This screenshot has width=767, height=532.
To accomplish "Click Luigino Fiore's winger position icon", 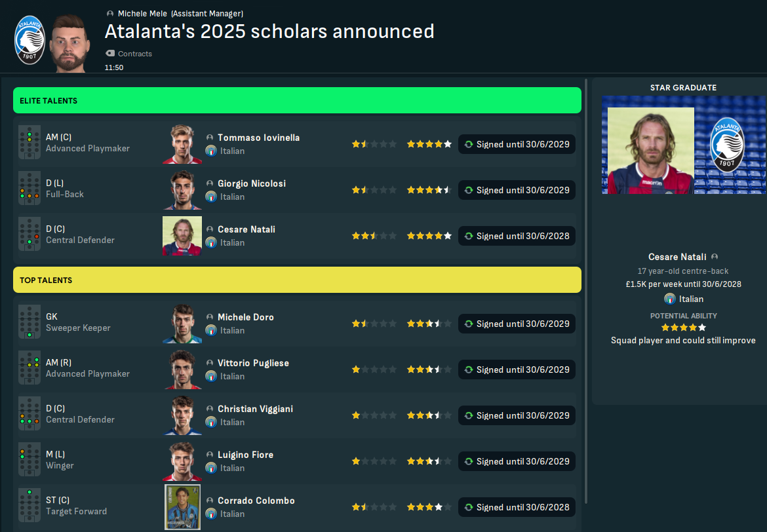I will pos(29,460).
